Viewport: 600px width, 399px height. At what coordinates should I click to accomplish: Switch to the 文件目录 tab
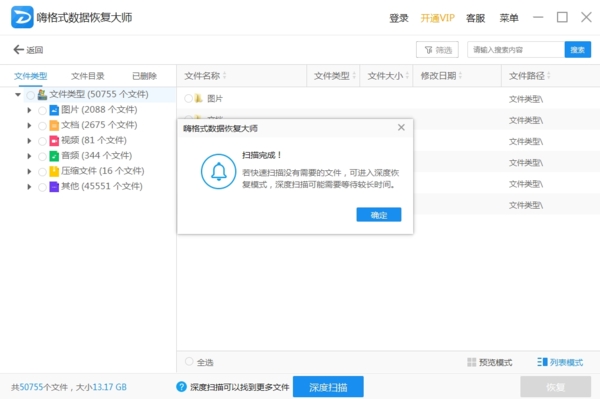pos(88,76)
